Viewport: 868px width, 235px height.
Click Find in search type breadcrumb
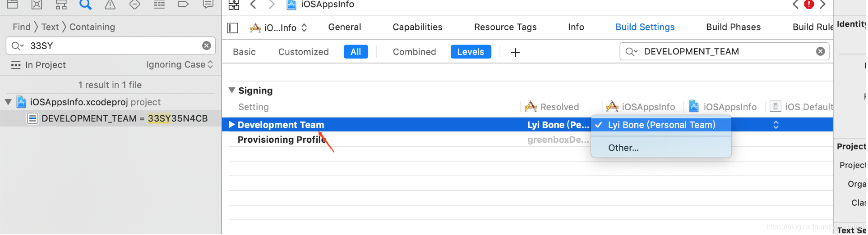tap(22, 27)
